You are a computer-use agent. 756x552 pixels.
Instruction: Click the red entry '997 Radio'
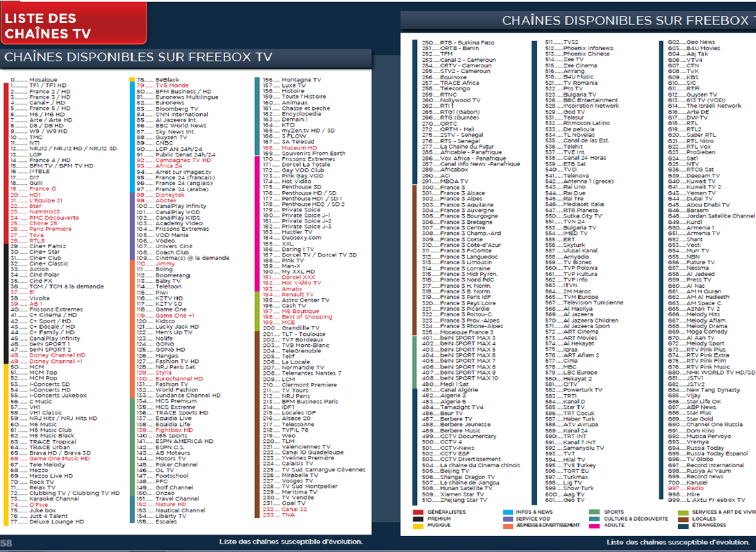point(686,489)
